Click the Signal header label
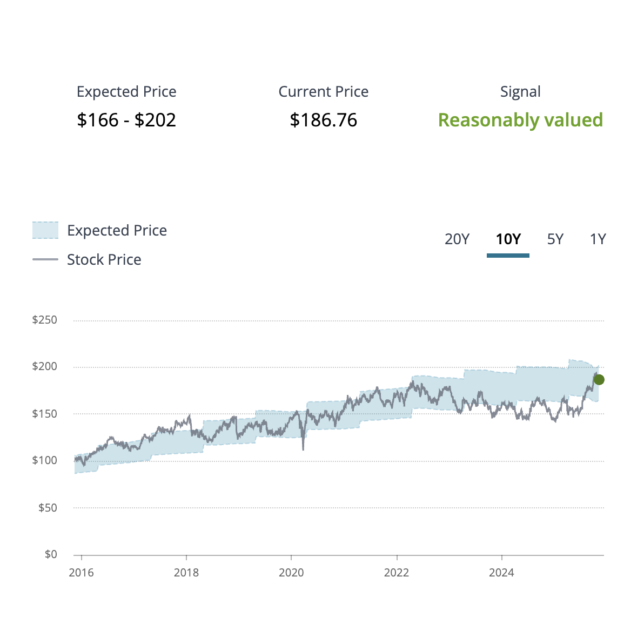Screen dimensions: 644x644 [521, 91]
